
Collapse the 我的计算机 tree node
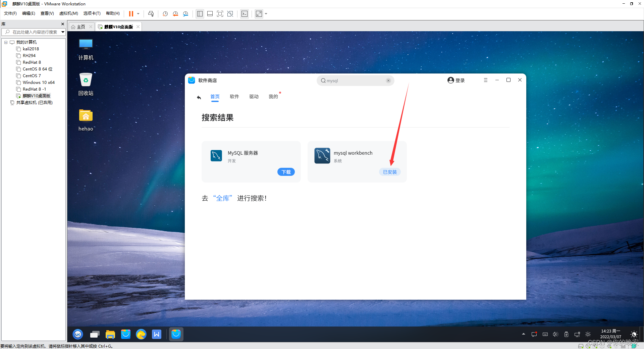[x=6, y=42]
